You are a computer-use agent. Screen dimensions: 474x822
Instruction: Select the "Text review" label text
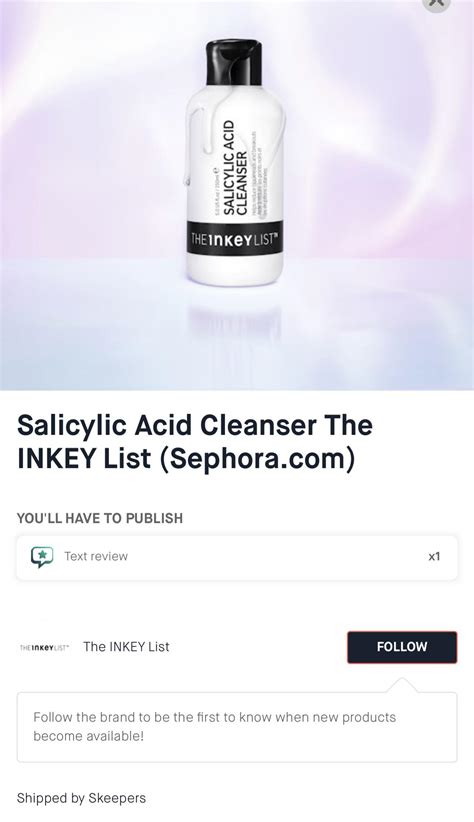pos(96,556)
